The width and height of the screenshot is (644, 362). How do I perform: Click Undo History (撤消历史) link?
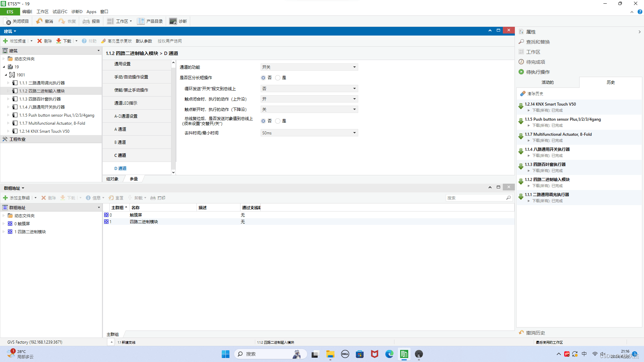coord(535,333)
